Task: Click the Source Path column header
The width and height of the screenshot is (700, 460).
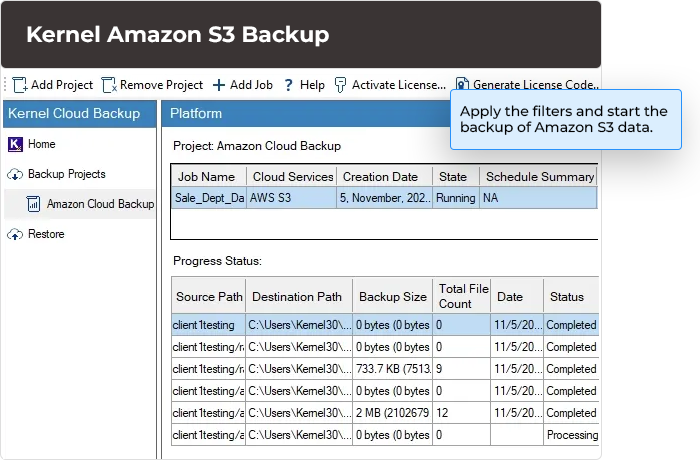Action: 209,297
